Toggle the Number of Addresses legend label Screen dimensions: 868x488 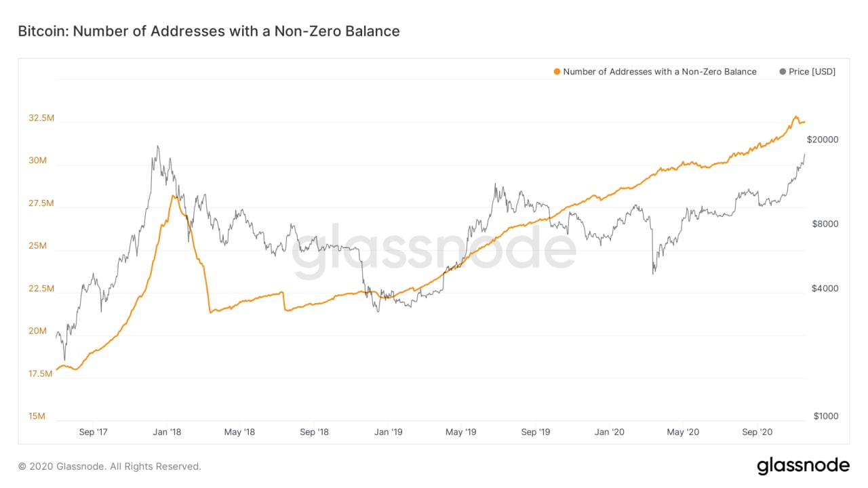tap(659, 72)
